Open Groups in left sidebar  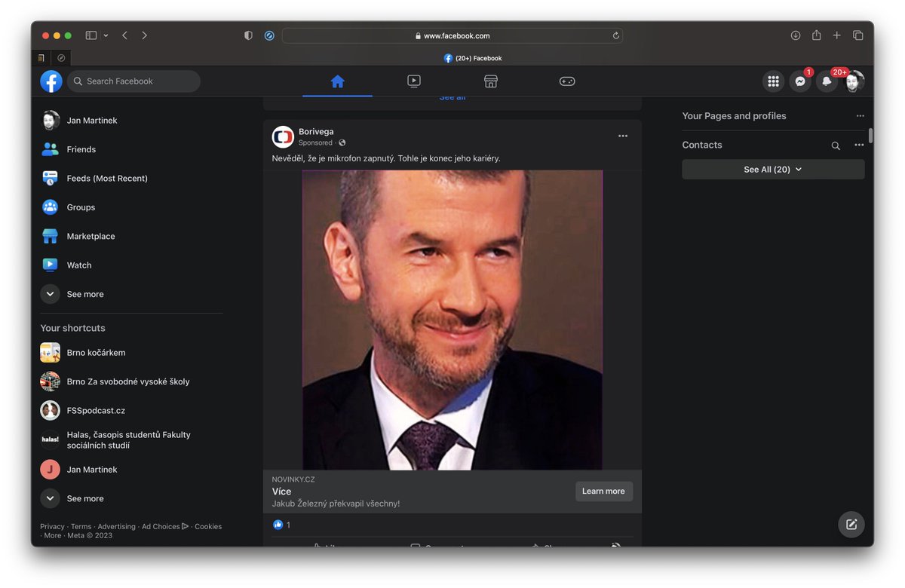(x=131, y=207)
